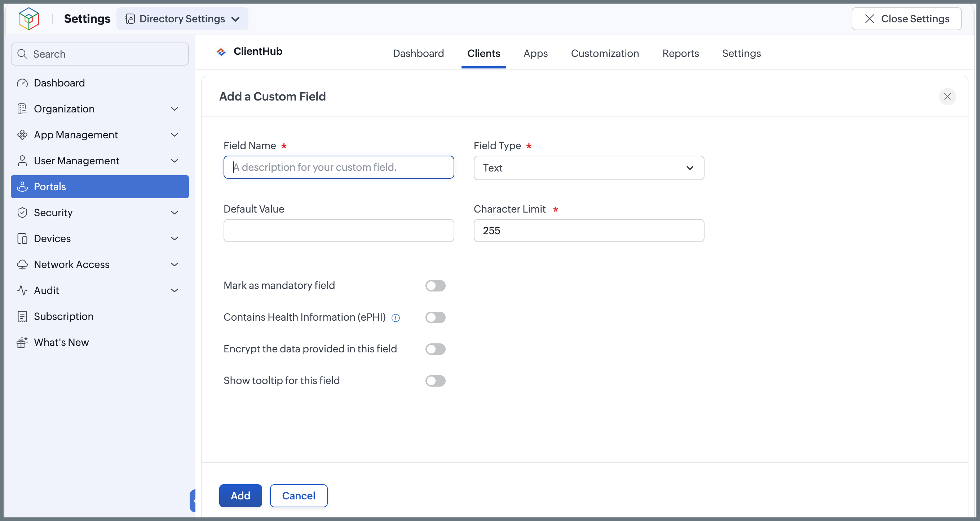The height and width of the screenshot is (521, 980).
Task: Open the Reports tab
Action: tap(680, 53)
